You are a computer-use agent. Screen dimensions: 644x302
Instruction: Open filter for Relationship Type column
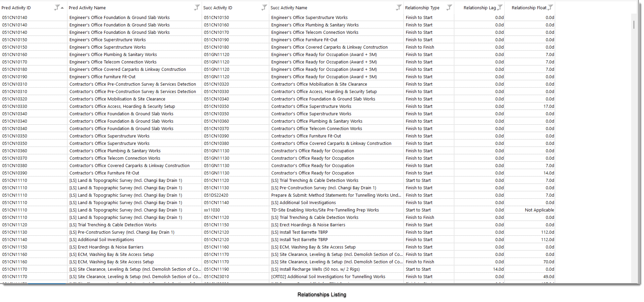coord(449,7)
